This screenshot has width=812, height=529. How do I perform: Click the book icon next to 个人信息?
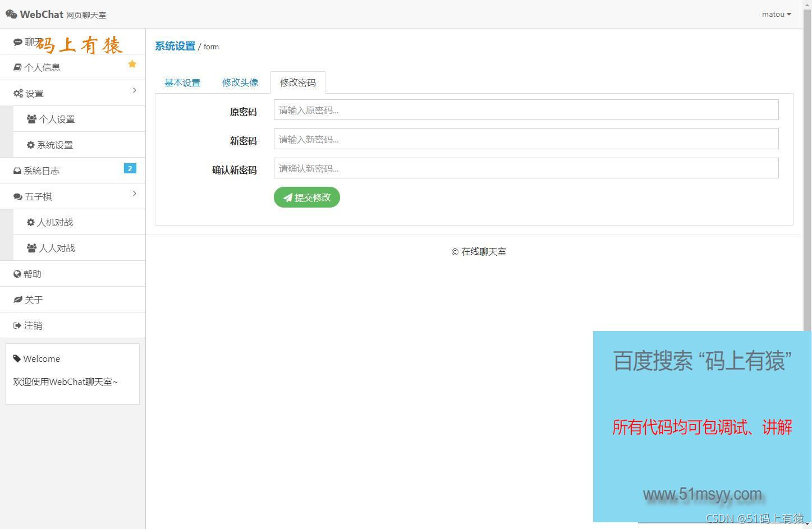click(x=17, y=67)
